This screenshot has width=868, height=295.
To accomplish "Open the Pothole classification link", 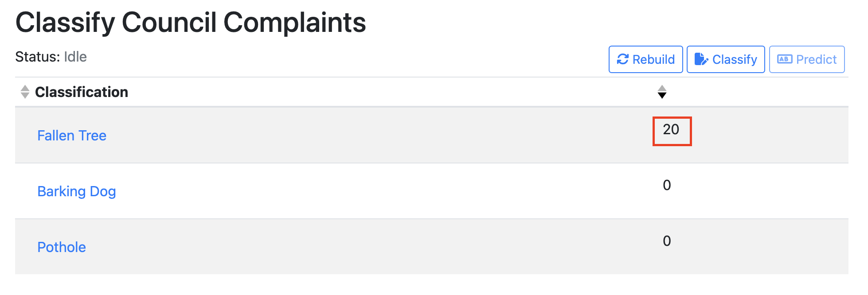I will coord(62,247).
